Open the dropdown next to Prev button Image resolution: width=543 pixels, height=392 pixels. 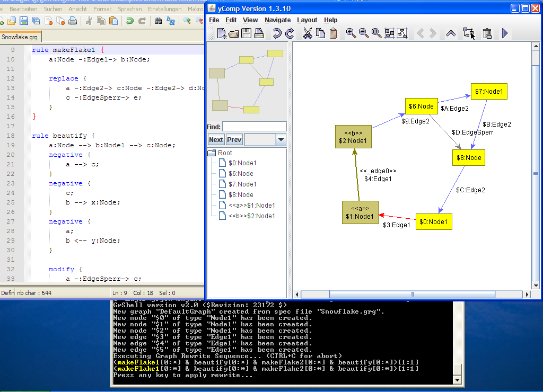point(281,140)
